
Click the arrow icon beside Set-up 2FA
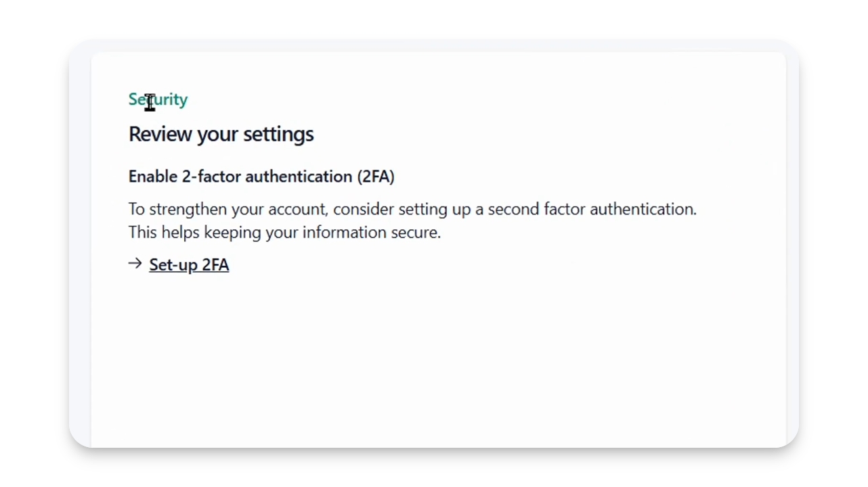coord(135,264)
